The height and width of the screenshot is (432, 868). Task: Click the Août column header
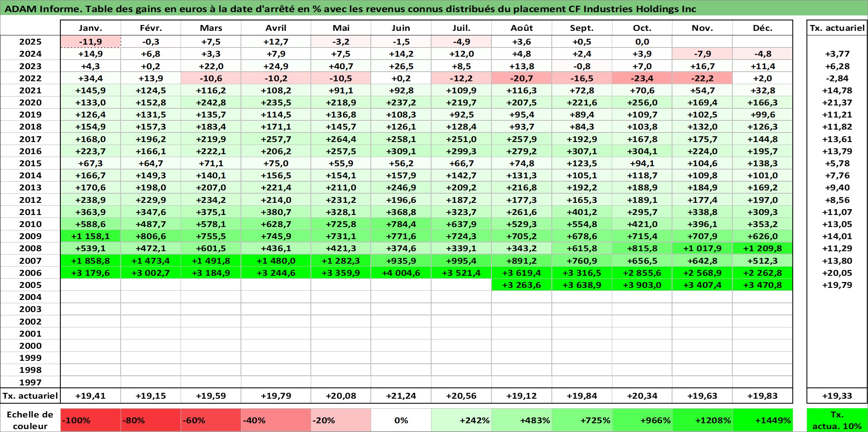522,28
